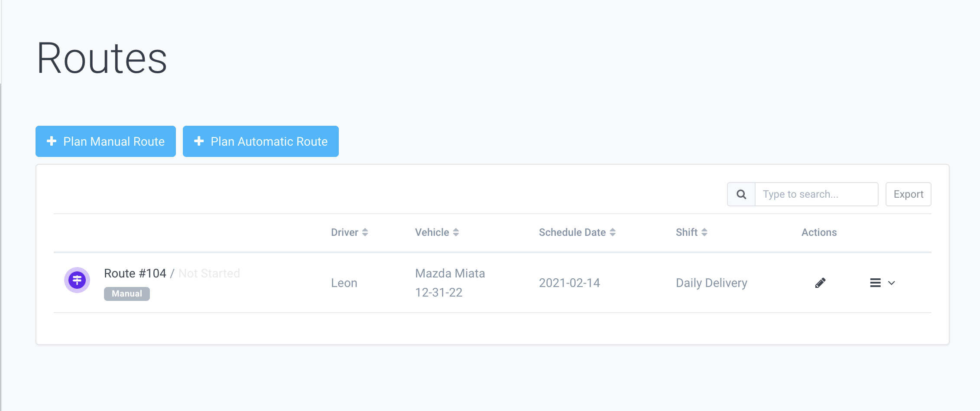Sort the table by Driver column
This screenshot has height=411, width=980.
point(349,232)
